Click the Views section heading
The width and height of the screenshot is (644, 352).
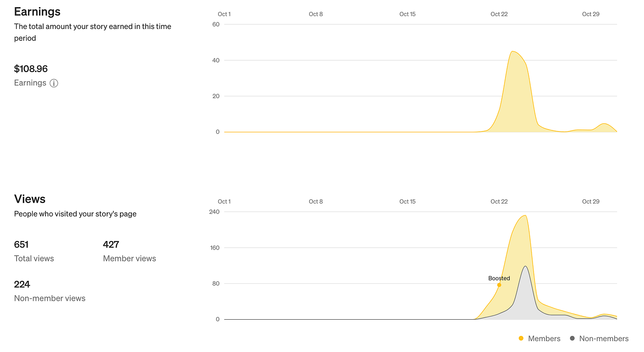pyautogui.click(x=30, y=199)
